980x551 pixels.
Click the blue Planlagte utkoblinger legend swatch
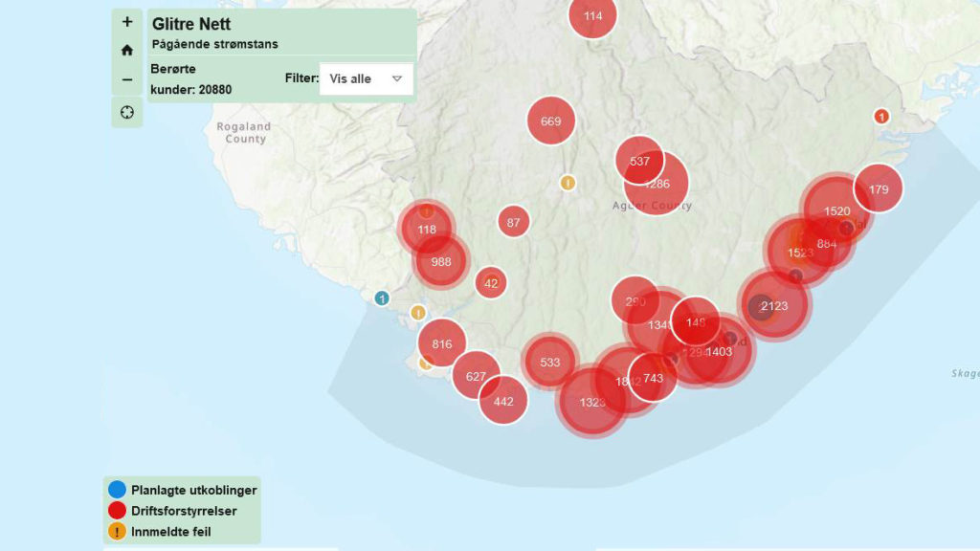(x=118, y=491)
